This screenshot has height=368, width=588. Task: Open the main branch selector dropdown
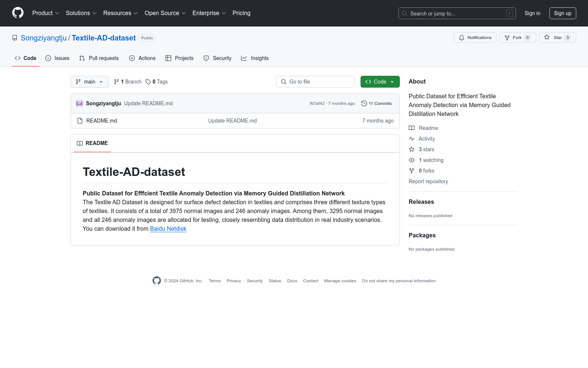pos(90,82)
